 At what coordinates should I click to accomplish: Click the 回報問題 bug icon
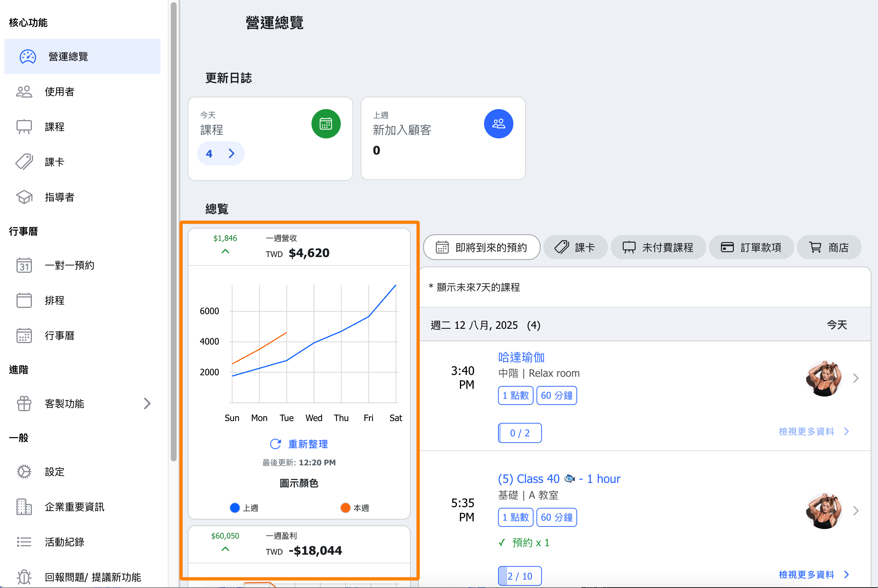pyautogui.click(x=24, y=577)
